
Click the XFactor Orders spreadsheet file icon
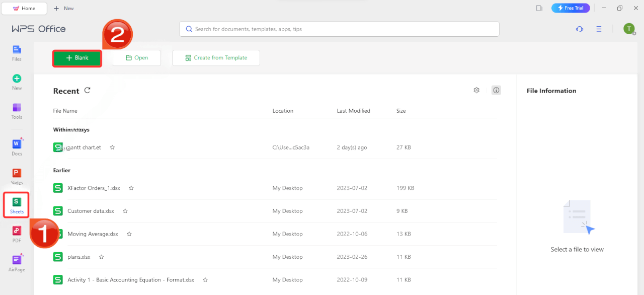(x=58, y=188)
